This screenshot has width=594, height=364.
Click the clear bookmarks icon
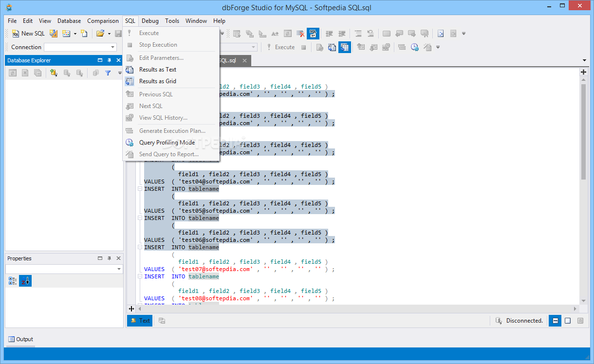coord(425,34)
